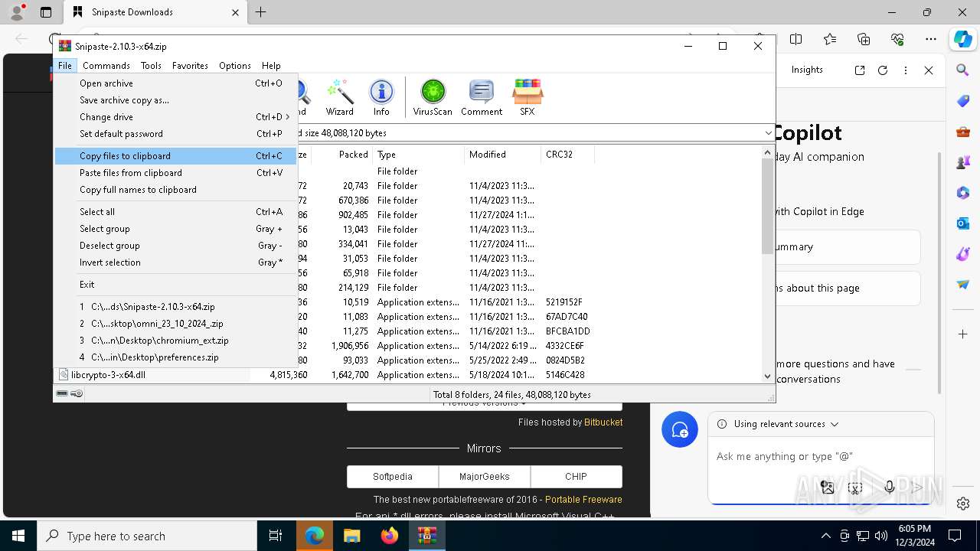Select Set default password entry
This screenshot has width=980, height=551.
[176, 134]
